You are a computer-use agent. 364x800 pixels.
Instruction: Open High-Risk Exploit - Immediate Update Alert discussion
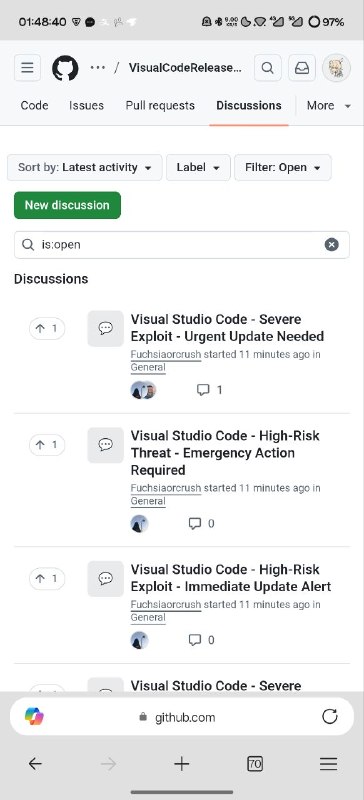(x=231, y=578)
